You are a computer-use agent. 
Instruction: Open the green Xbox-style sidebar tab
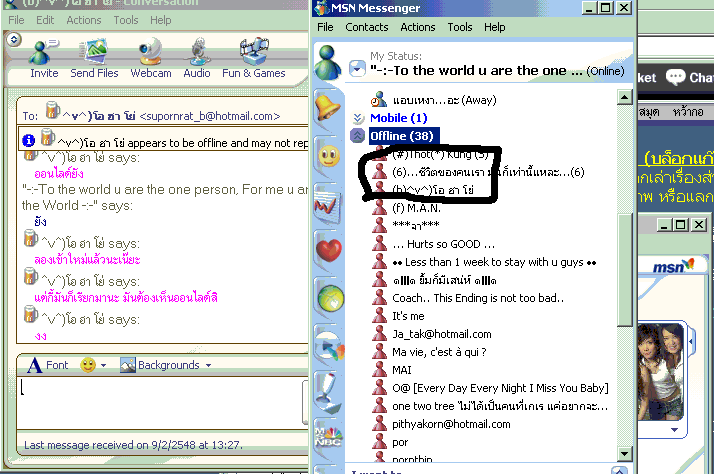pos(331,298)
